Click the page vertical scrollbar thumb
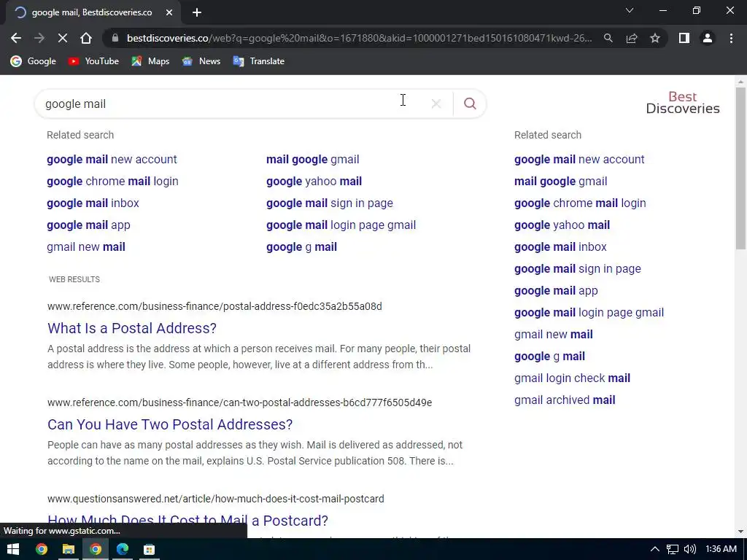The image size is (747, 560). pyautogui.click(x=740, y=168)
